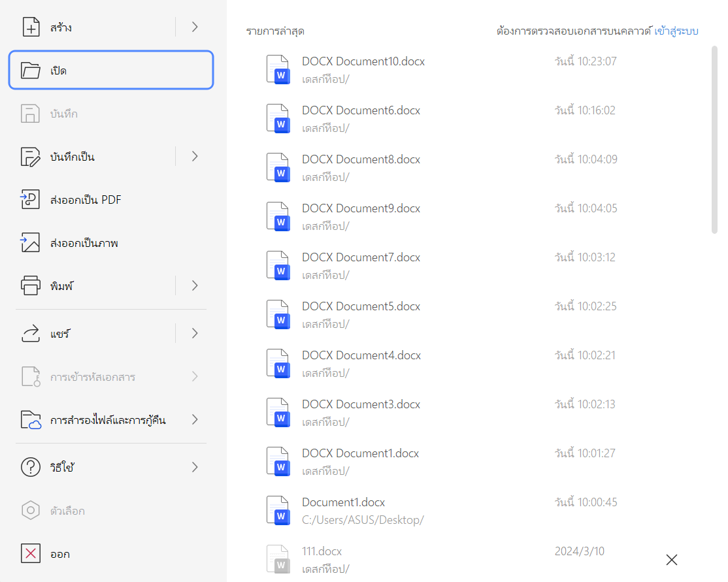Open DOCX Document10.docx from recent files

point(362,61)
